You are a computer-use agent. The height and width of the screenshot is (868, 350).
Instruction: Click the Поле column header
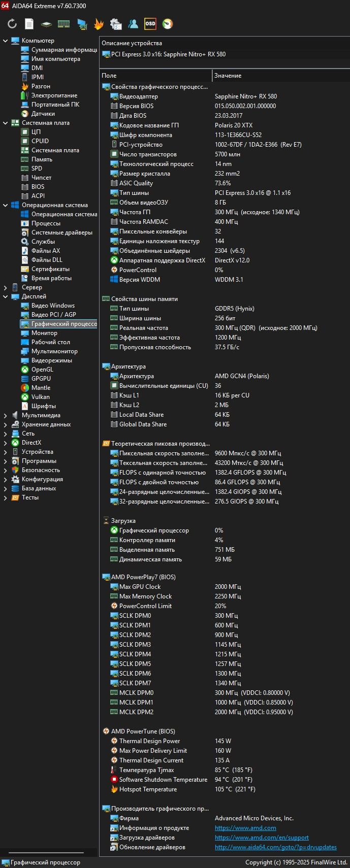point(155,76)
